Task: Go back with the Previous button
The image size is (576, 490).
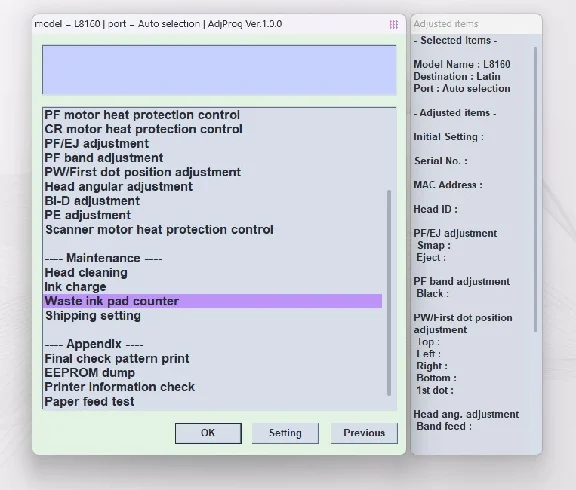Action: (364, 433)
